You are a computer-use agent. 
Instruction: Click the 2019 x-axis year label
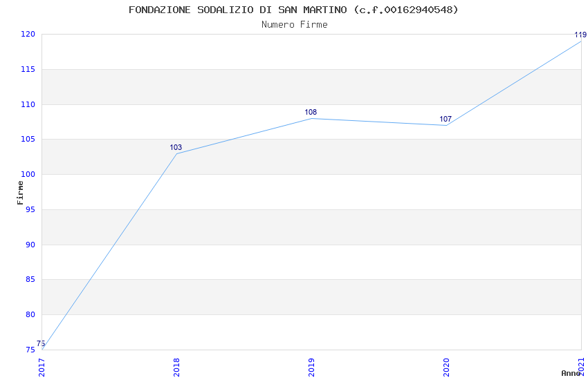311,366
